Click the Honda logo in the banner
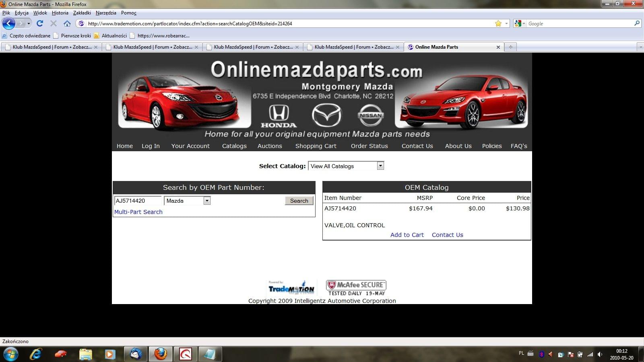The height and width of the screenshot is (362, 644). pos(279,116)
